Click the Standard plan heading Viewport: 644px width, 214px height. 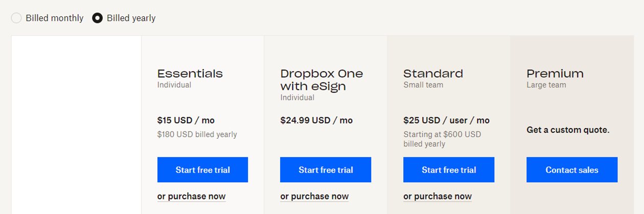[x=433, y=73]
